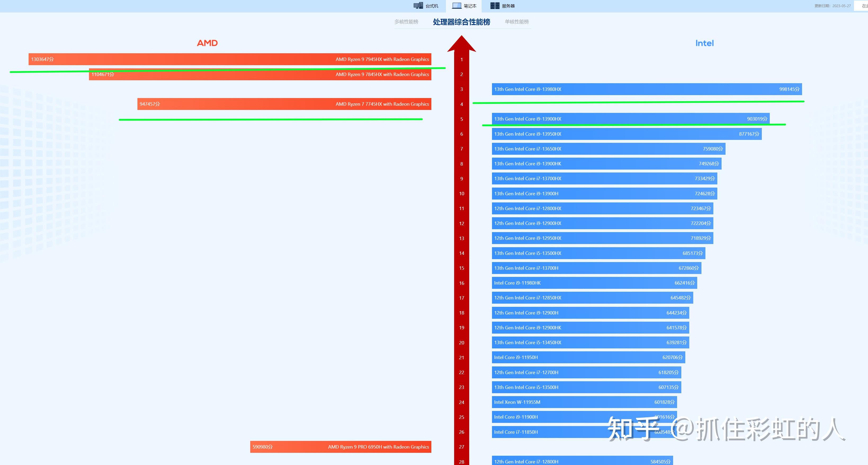Viewport: 868px width, 465px height.
Task: Click the 1104671分 score text
Action: (103, 74)
